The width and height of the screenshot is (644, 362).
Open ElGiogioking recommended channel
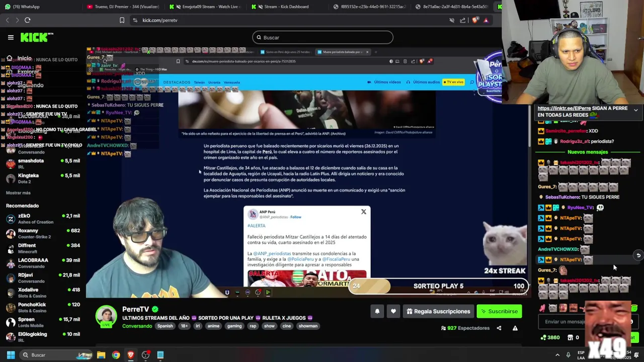coord(43,337)
